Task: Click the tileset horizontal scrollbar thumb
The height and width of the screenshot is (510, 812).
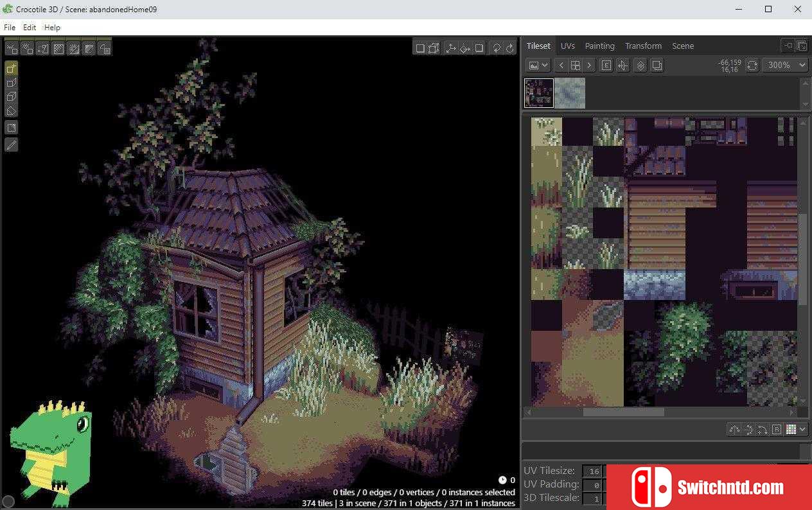Action: point(624,412)
